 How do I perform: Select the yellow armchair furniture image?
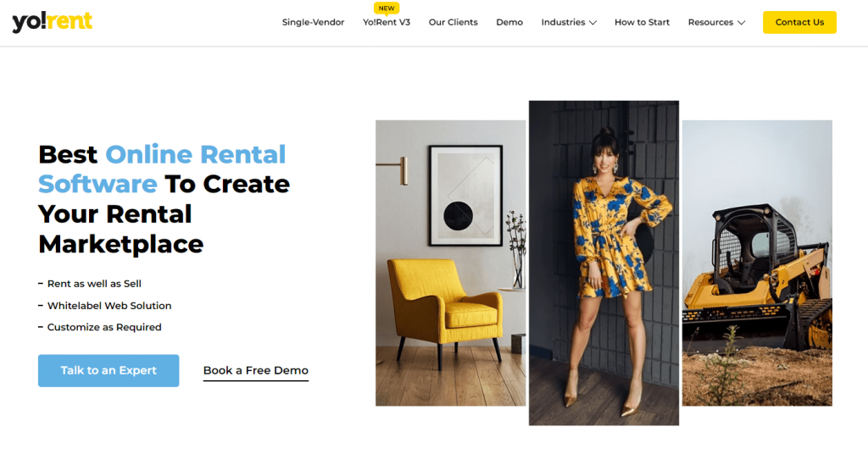(451, 263)
